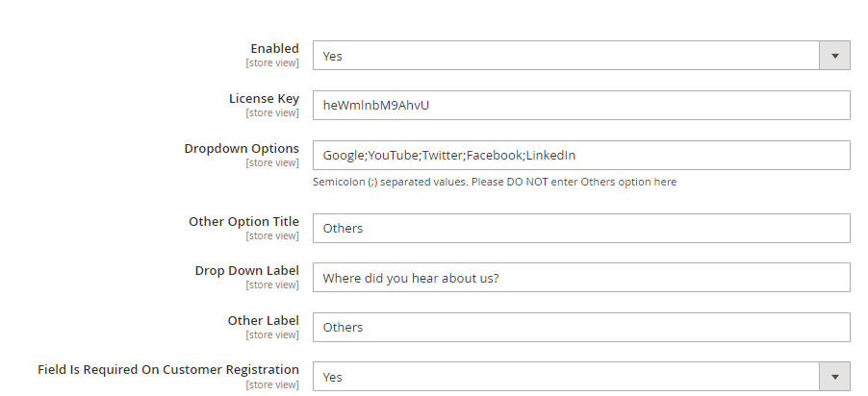Viewport: 868px width, 396px height.
Task: Click the Yes value in Enabled select
Action: 333,56
